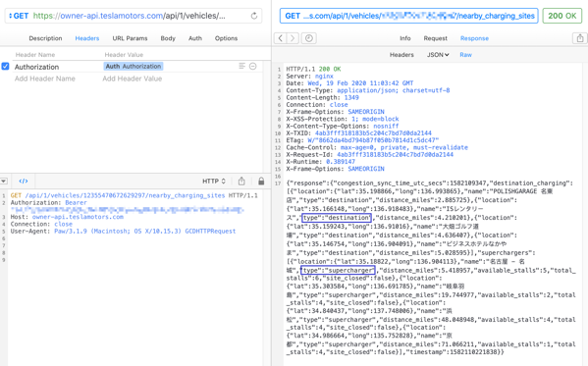Screen dimensions: 588x366
Task: Click the 'Connection: close' request preview line
Action: 41,224
